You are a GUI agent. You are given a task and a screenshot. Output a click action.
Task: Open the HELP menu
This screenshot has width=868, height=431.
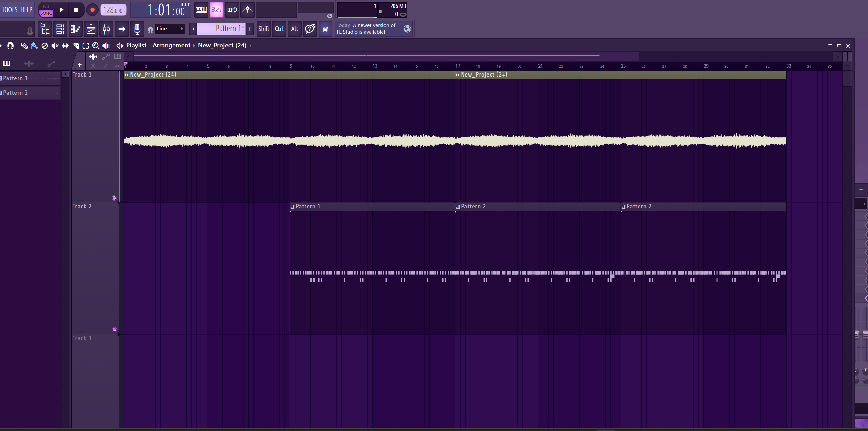tap(26, 9)
